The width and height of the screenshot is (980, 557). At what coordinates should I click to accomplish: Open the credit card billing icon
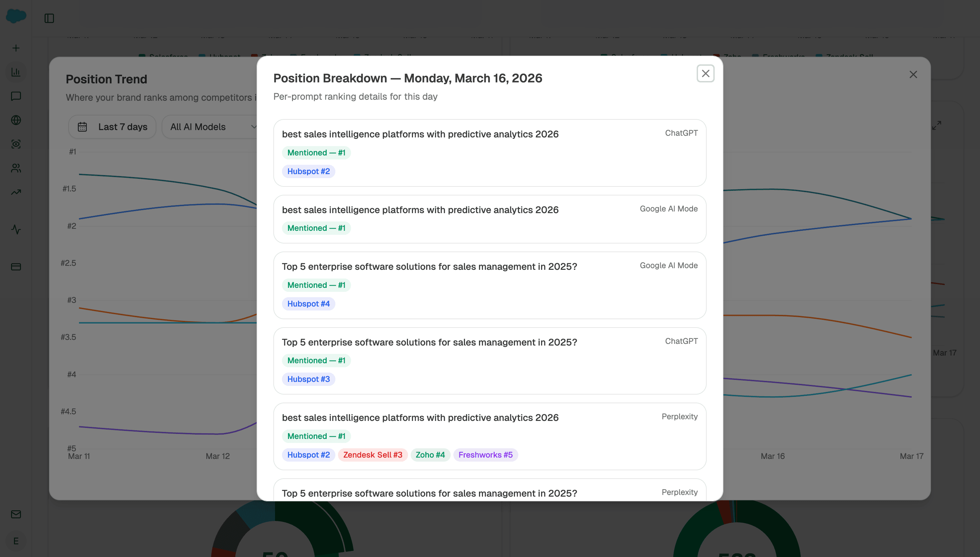tap(16, 267)
